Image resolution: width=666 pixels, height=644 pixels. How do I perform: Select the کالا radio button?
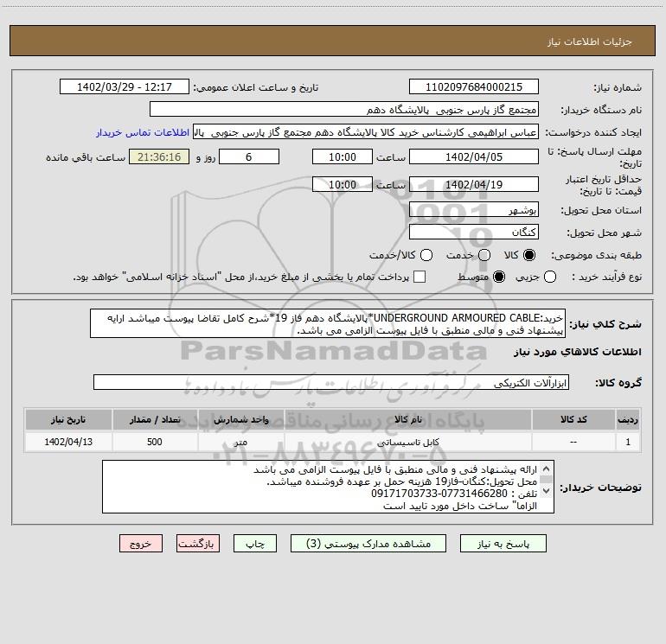tap(529, 255)
